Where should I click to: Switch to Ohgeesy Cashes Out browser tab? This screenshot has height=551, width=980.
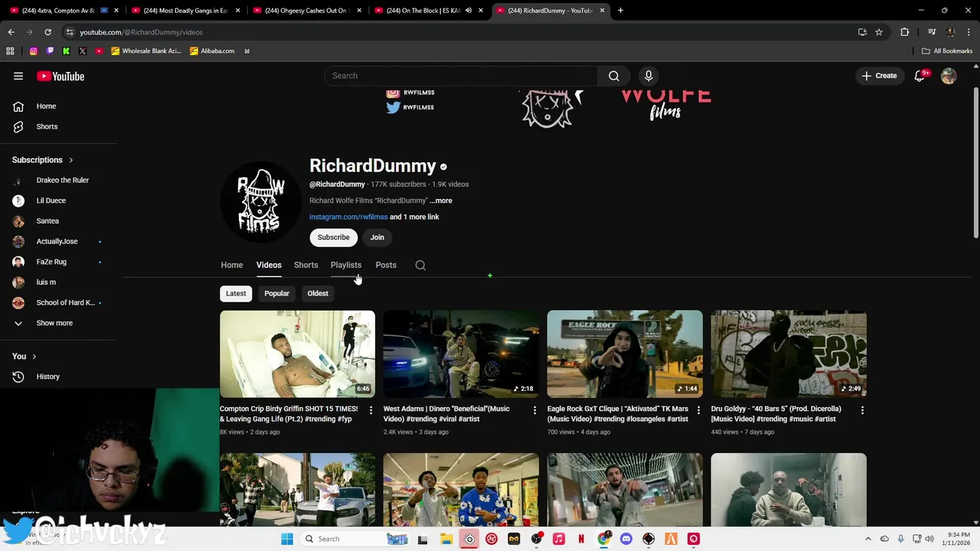pyautogui.click(x=306, y=11)
